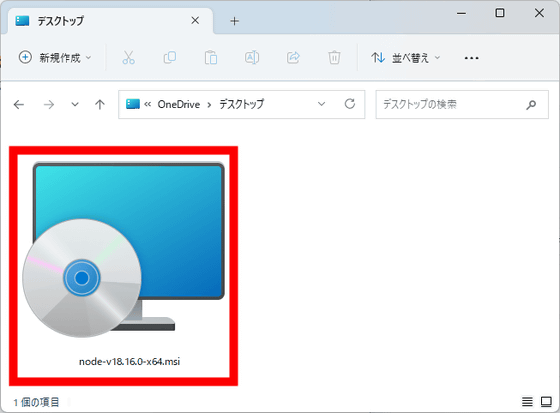Click the Cut scissors icon
This screenshot has height=413, width=560.
(x=128, y=58)
